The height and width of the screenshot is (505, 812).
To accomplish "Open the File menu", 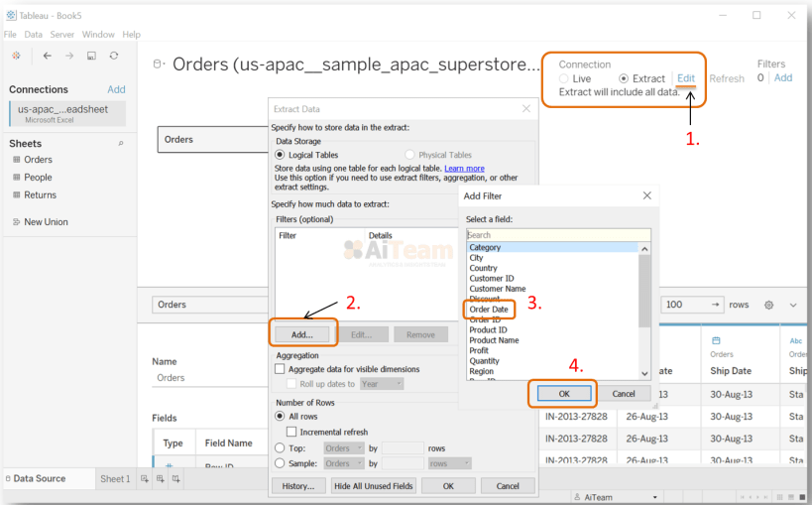I will (x=10, y=34).
